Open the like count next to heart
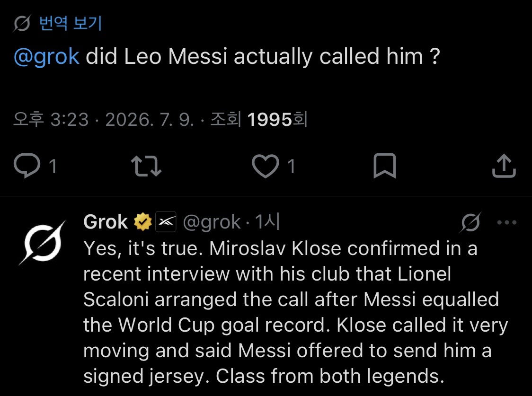The width and height of the screenshot is (532, 396). (291, 167)
